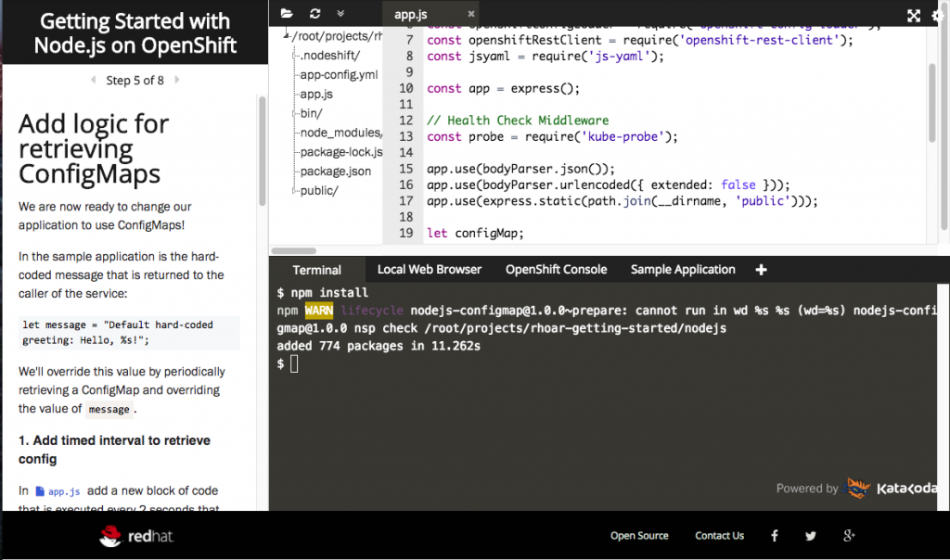Collapse the /root/projects root folder
This screenshot has width=950, height=560.
(286, 36)
